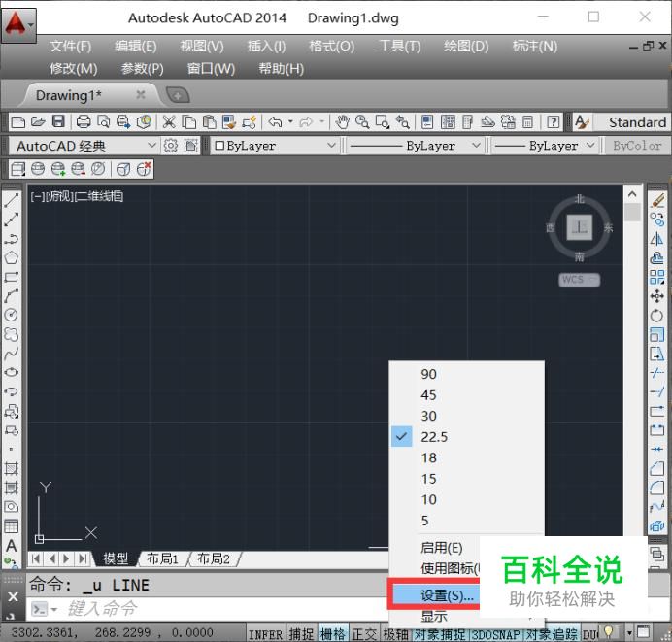
Task: Open the 绘图(D) menu
Action: (466, 46)
